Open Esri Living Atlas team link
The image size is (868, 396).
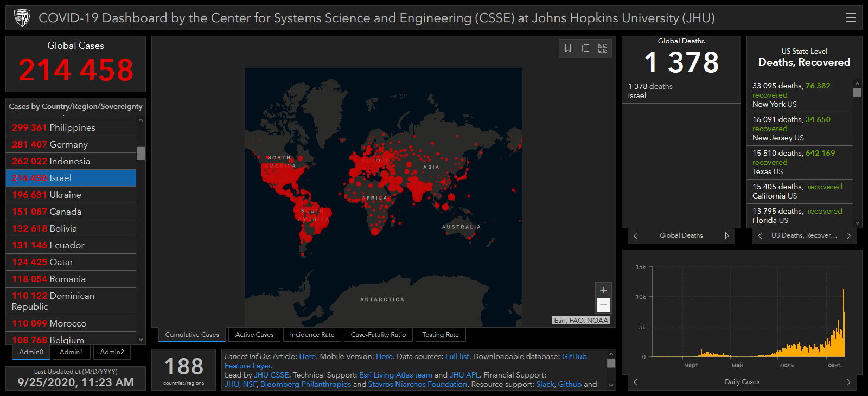[x=395, y=375]
